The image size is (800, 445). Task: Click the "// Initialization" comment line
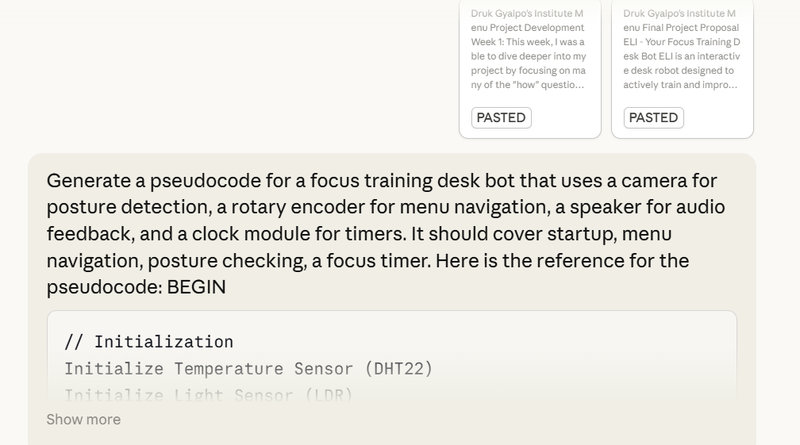point(148,342)
